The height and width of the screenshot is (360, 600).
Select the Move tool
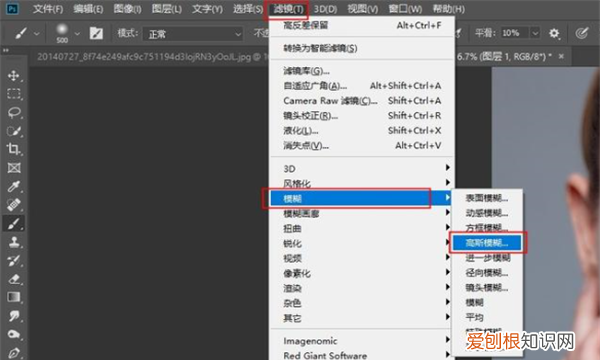14,75
